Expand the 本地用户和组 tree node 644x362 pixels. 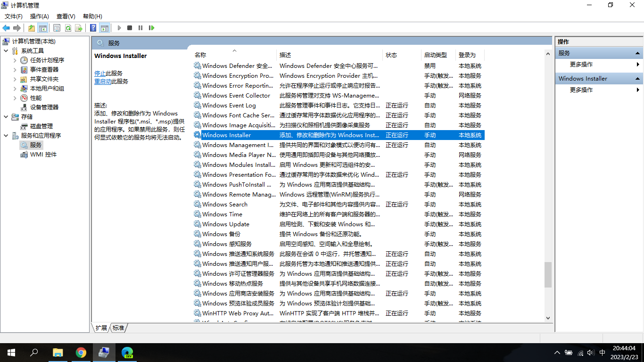click(x=15, y=89)
